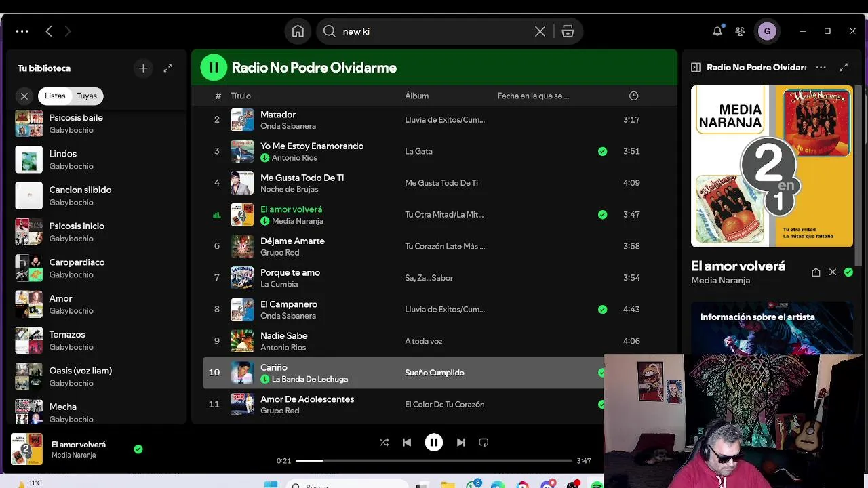The image size is (868, 488).
Task: Sort tracks by Título column
Action: point(241,96)
